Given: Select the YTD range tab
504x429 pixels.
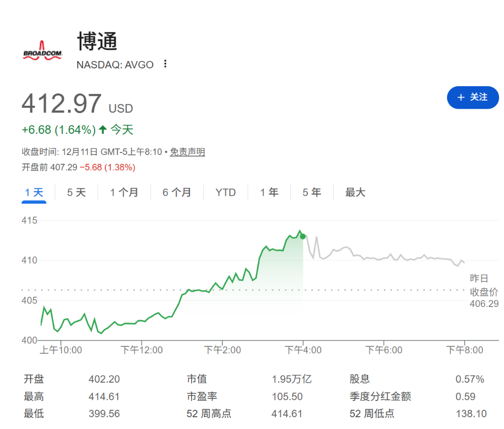Looking at the screenshot, I should pos(225,192).
